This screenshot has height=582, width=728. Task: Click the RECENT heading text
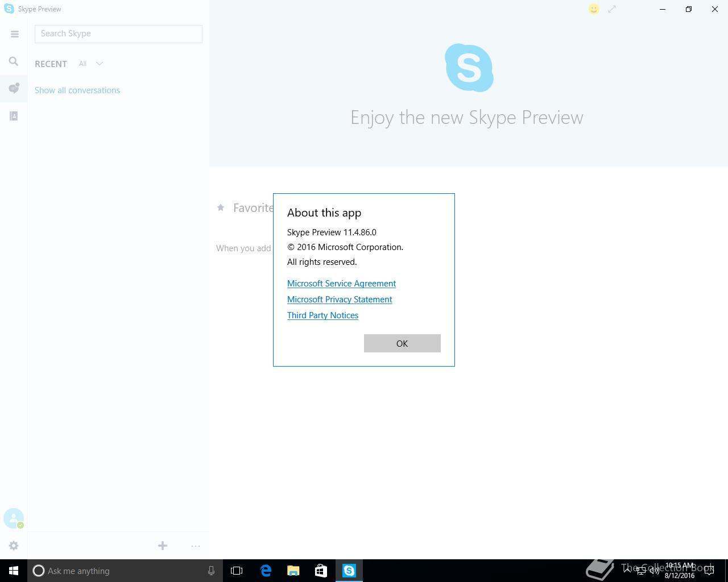[51, 64]
